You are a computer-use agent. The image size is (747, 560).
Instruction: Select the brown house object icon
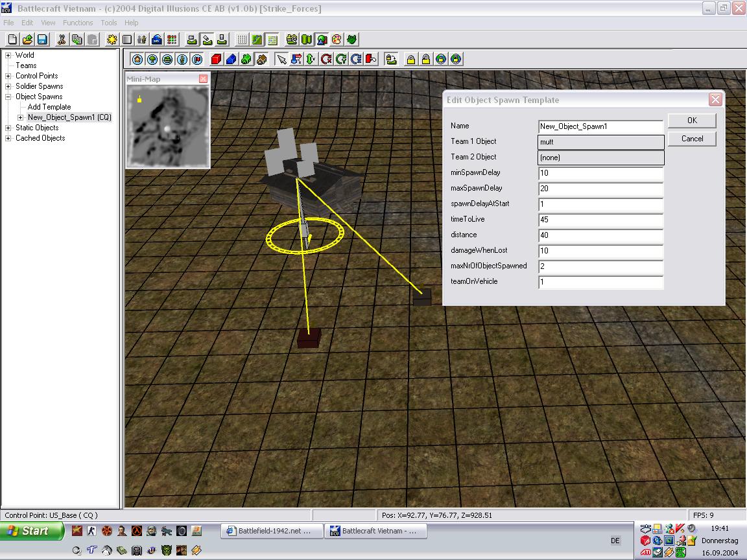[x=261, y=59]
